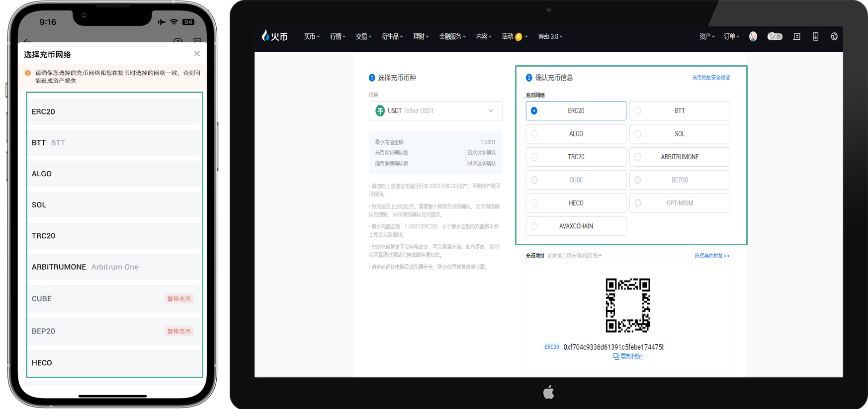Click the ERC20 address tag label
The width and height of the screenshot is (868, 409).
(552, 347)
